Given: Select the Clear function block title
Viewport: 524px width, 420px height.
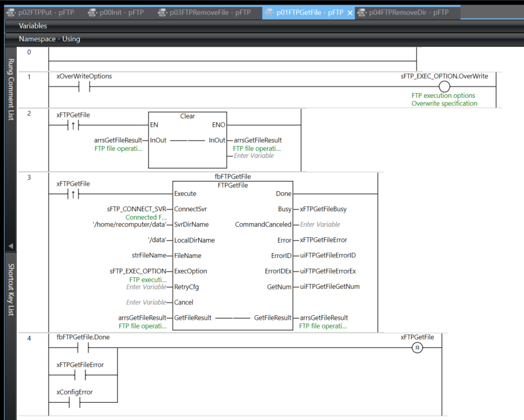Looking at the screenshot, I should click(188, 116).
